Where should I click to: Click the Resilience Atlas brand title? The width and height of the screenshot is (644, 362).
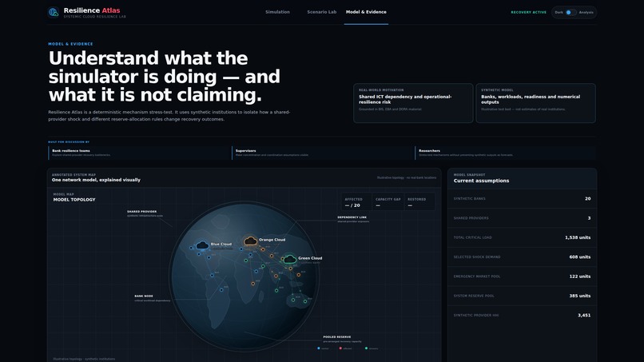pos(92,10)
